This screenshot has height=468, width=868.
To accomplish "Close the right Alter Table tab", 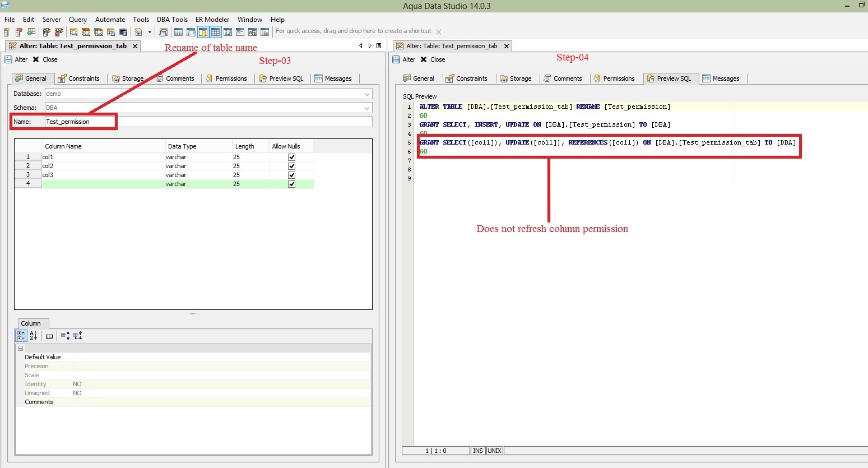I will pos(507,47).
